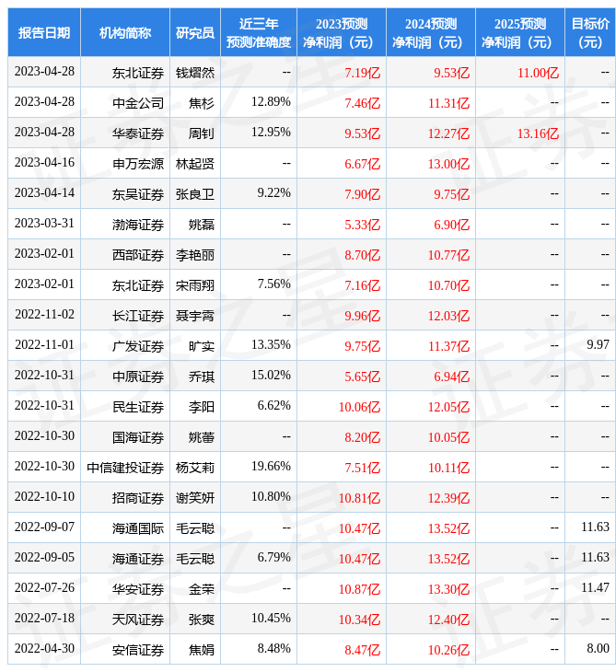Click the 19.66% accuracy value
Screen dimensions: 616x672
click(271, 467)
